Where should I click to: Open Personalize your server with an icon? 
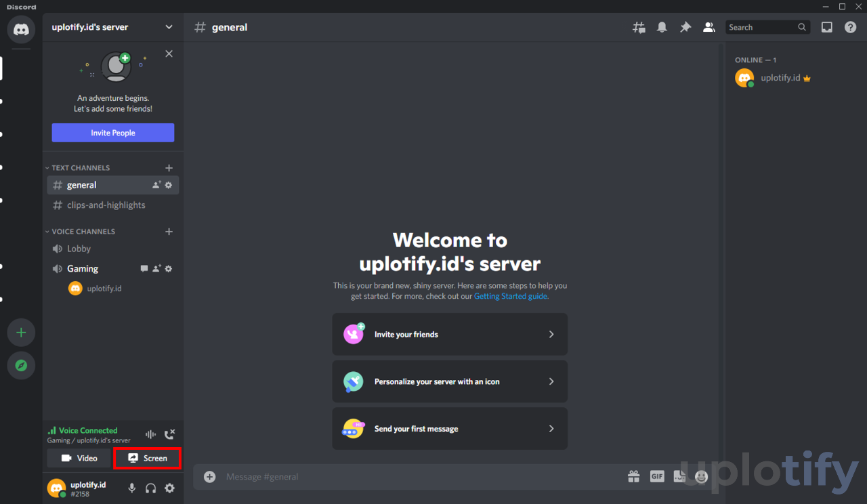pyautogui.click(x=450, y=381)
